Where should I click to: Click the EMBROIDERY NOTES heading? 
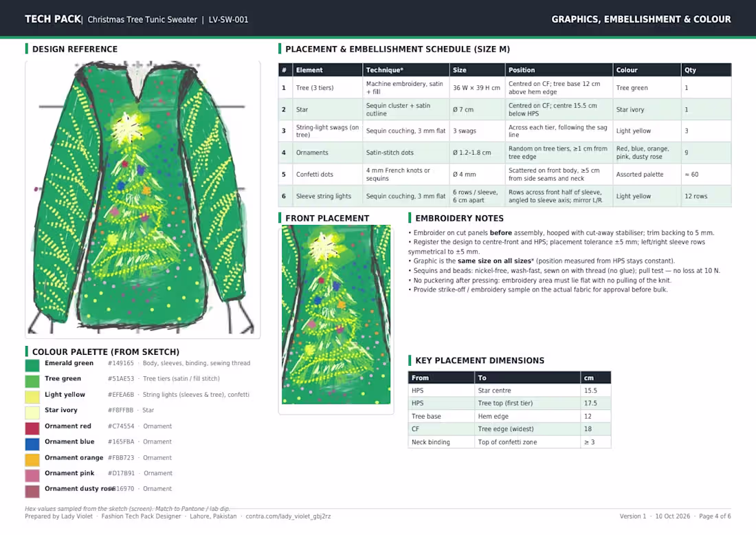[x=460, y=219]
